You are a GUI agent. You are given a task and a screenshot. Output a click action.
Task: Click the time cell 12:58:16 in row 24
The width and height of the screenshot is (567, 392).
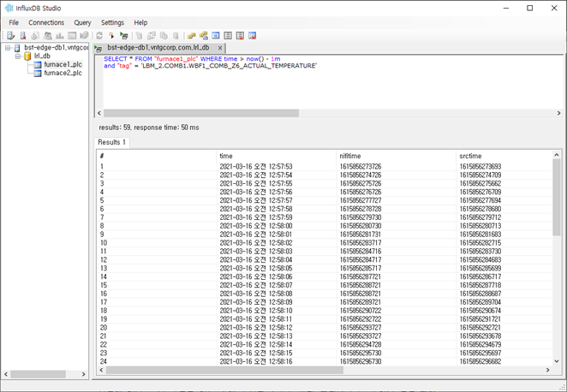point(255,361)
